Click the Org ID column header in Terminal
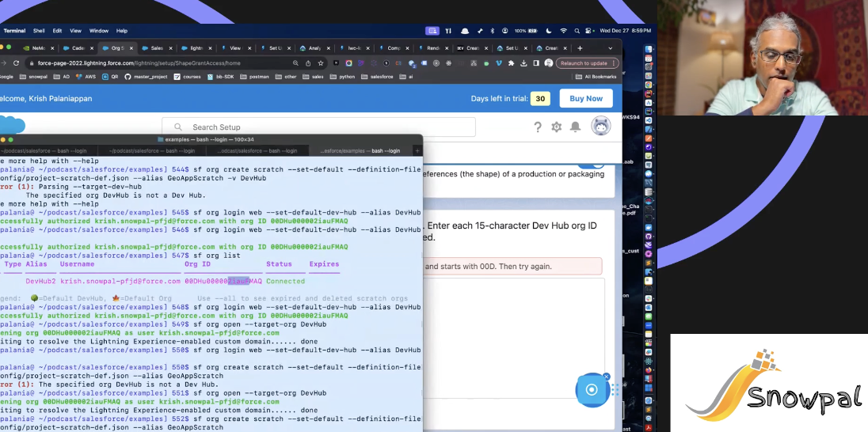868x432 pixels. coord(198,263)
